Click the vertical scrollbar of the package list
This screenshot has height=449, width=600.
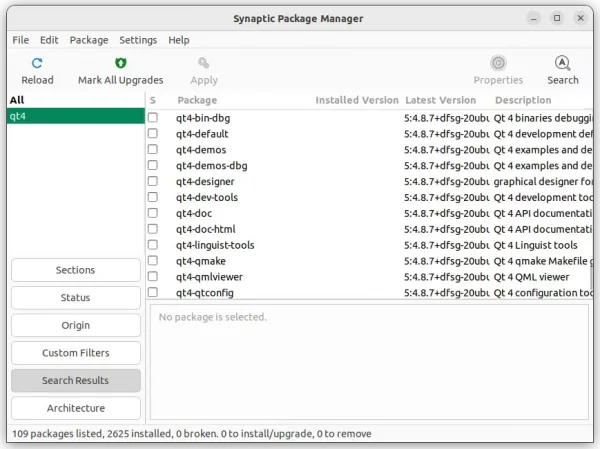pos(591,278)
